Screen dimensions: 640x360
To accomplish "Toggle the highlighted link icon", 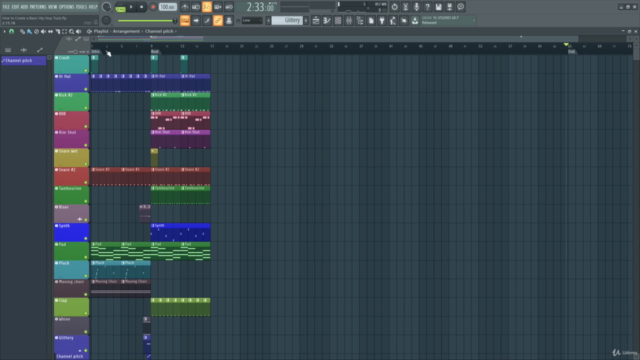I will coord(218,20).
